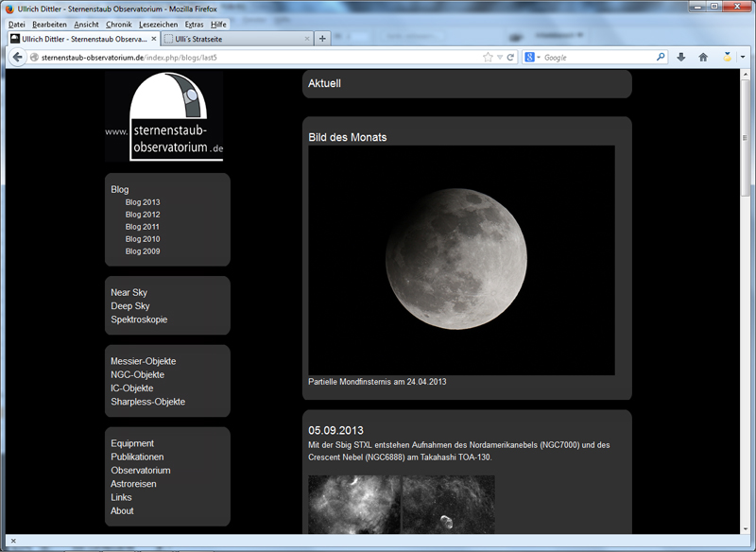Close the Ullrich Dittler tab
This screenshot has height=552, width=756.
pyautogui.click(x=154, y=39)
